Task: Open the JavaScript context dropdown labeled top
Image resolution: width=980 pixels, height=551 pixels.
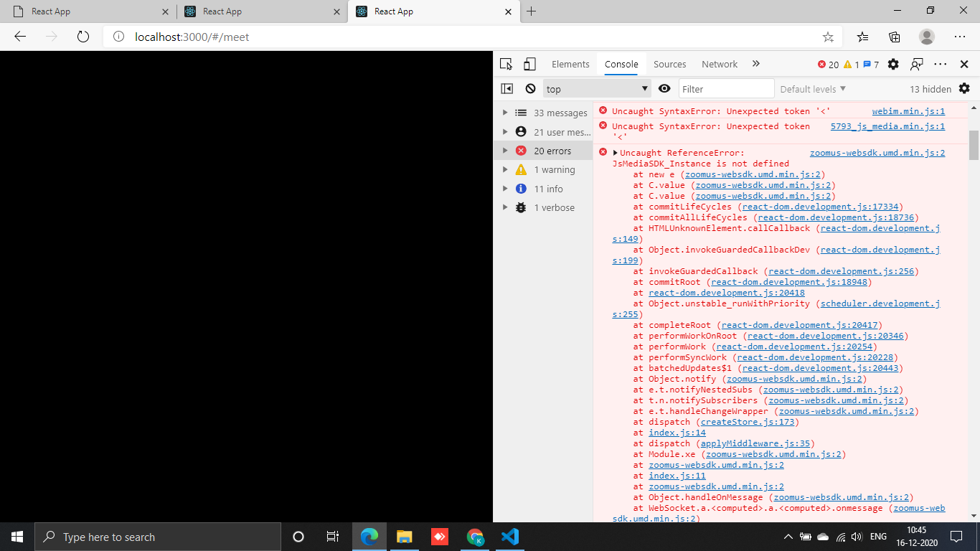Action: tap(596, 88)
